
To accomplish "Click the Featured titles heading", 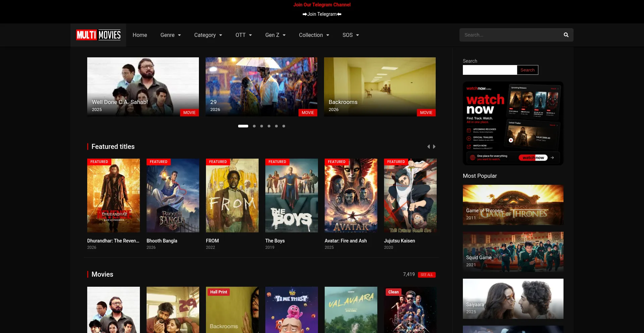I will coord(113,147).
